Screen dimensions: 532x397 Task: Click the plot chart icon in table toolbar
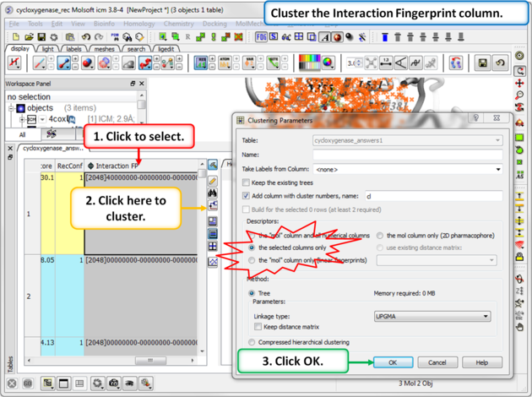pos(213,261)
